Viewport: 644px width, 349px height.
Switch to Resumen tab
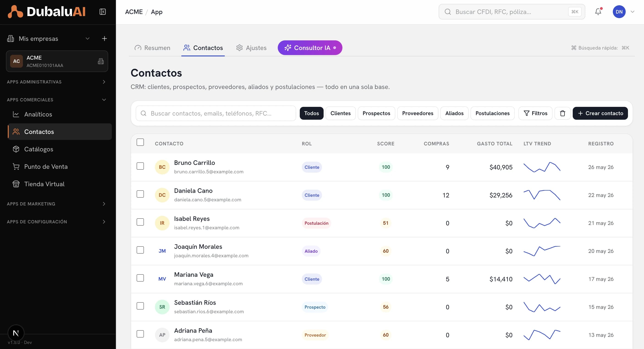(152, 48)
